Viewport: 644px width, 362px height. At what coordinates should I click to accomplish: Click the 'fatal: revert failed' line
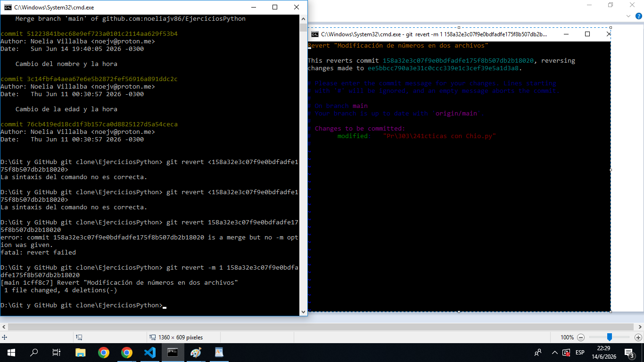38,253
